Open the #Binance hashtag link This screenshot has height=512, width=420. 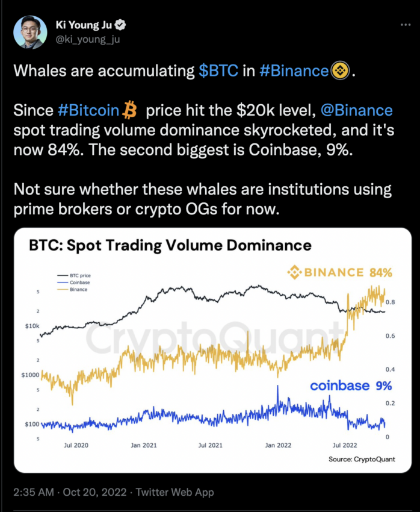(294, 70)
